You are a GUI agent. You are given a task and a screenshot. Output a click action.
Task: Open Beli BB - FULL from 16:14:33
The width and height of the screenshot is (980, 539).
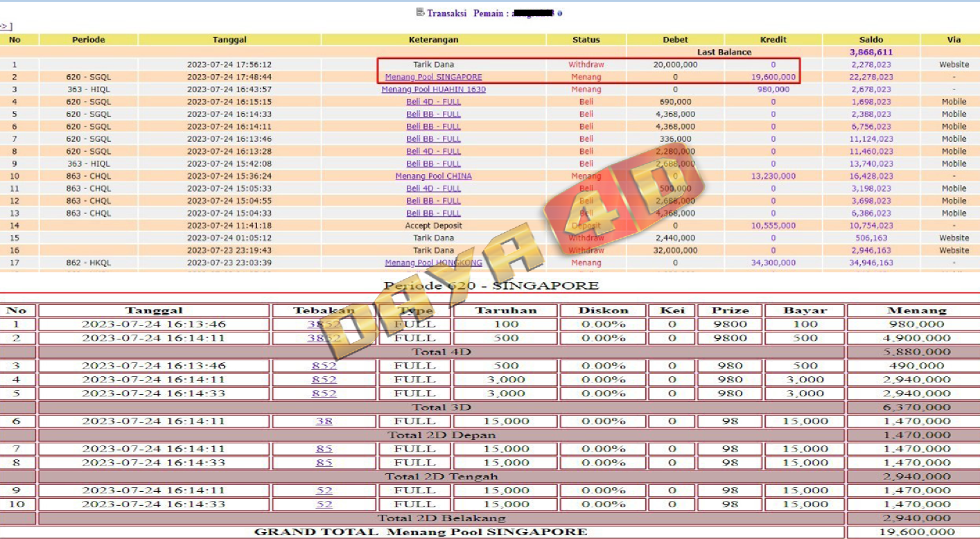[x=433, y=114]
